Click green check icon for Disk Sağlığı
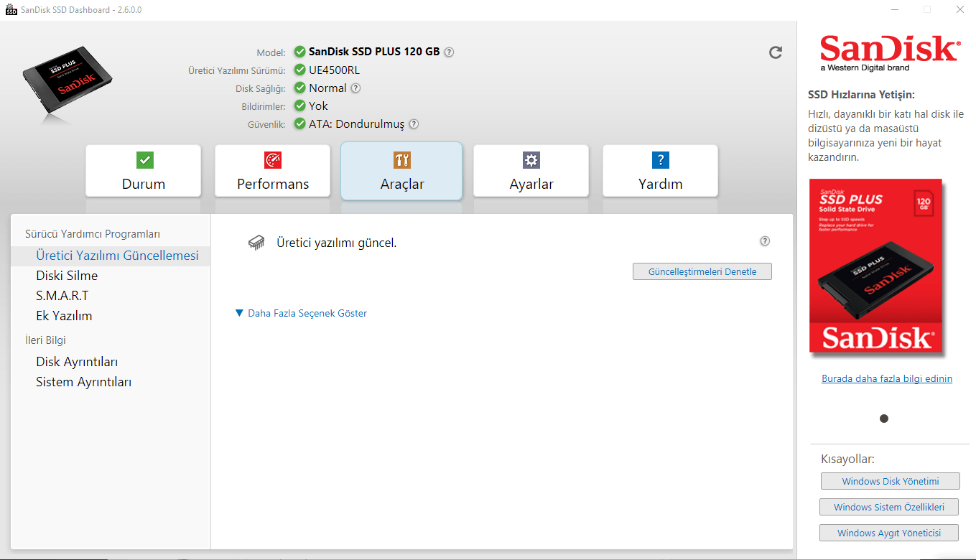 tap(300, 88)
